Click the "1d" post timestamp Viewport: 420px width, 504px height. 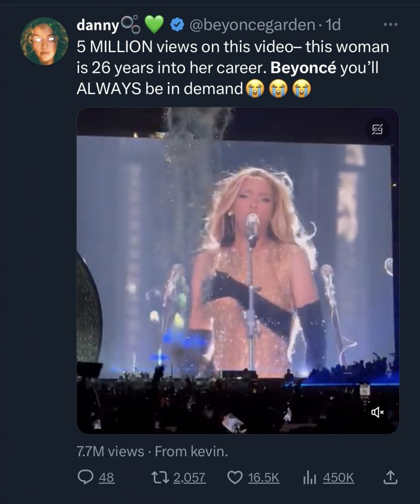[x=332, y=25]
